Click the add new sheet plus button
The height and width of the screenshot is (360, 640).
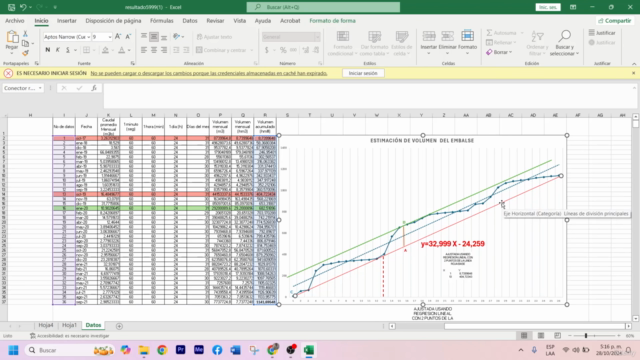119,326
